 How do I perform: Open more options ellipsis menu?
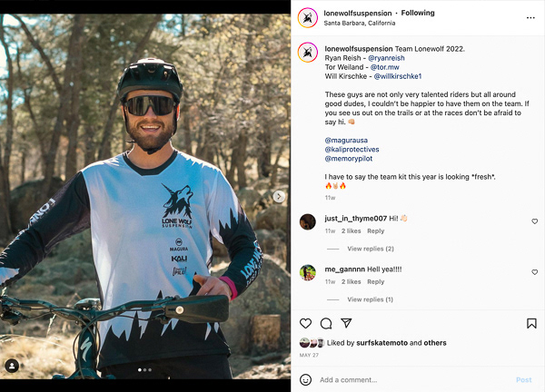[x=530, y=17]
